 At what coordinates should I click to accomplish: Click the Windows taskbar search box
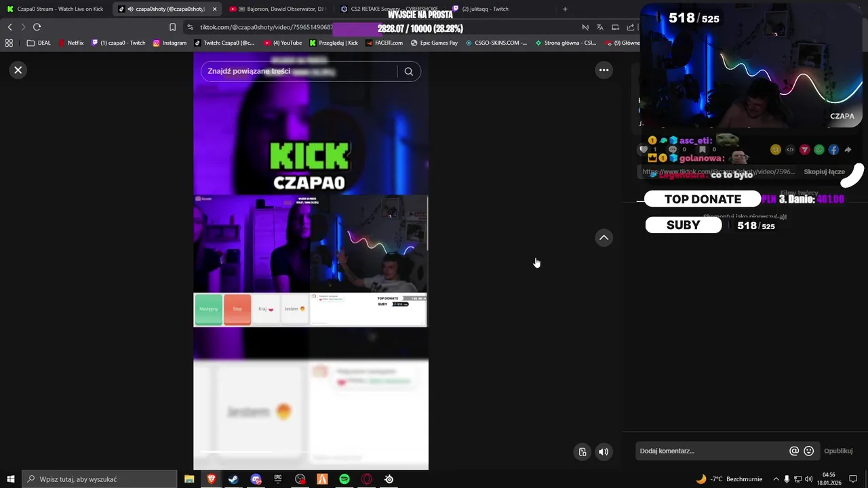pos(100,479)
